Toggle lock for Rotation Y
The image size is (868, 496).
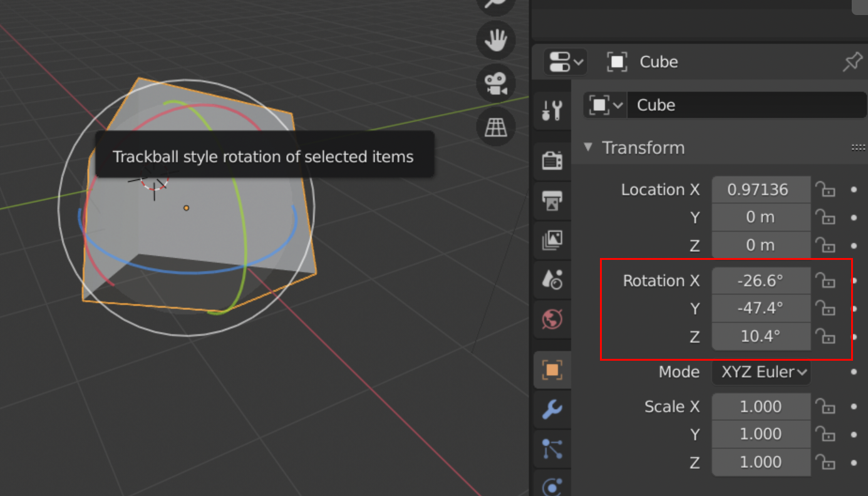pyautogui.click(x=825, y=307)
